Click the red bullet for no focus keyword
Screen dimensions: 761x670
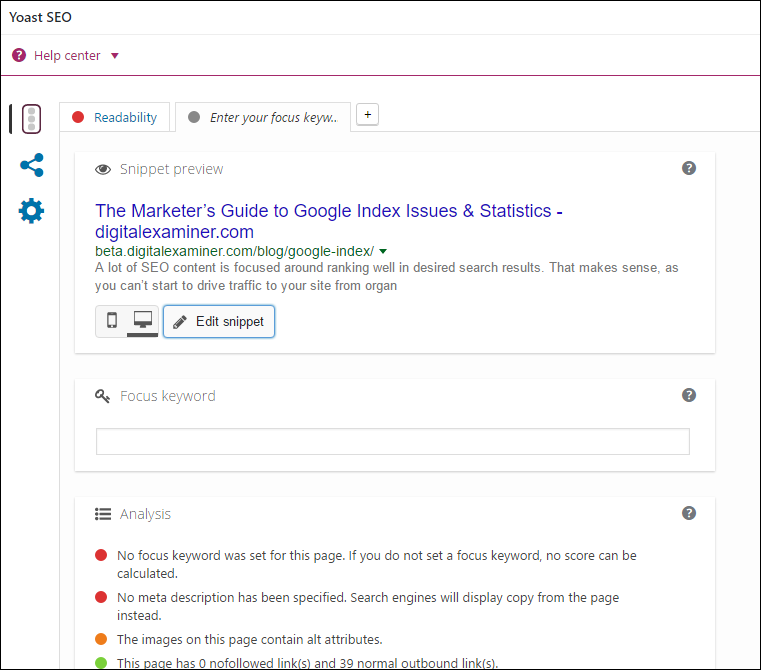(x=101, y=555)
